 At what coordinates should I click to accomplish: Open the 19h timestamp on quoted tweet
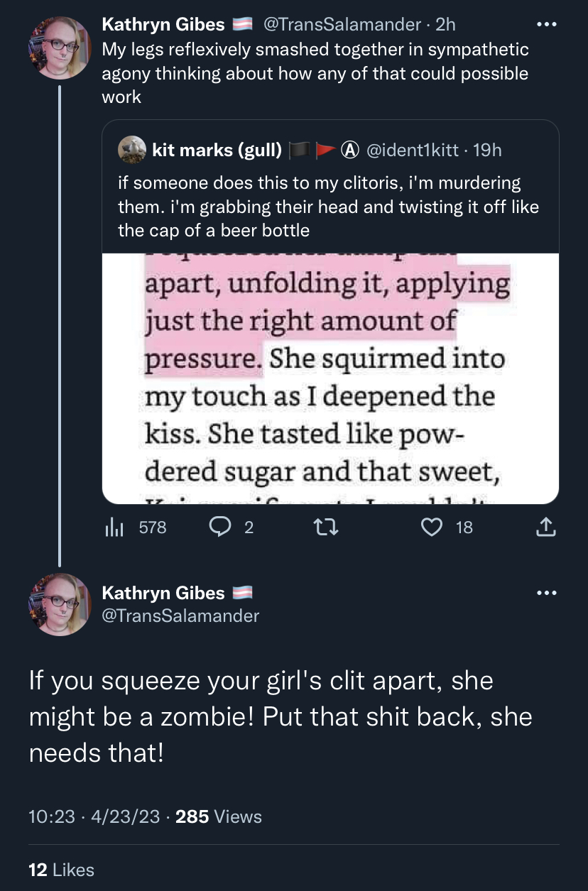487,150
